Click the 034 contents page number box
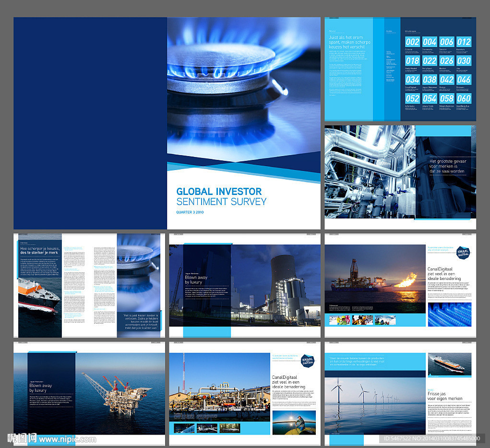 click(412, 79)
